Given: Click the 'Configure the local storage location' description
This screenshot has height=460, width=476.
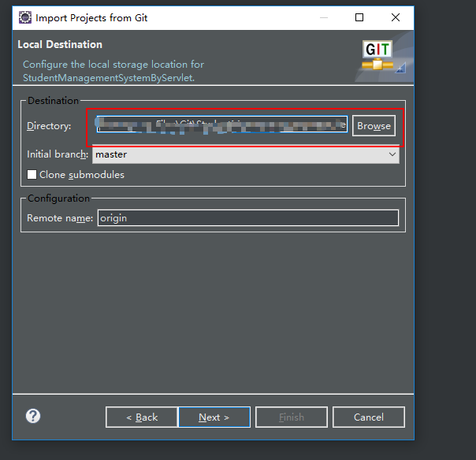Looking at the screenshot, I should pyautogui.click(x=113, y=71).
